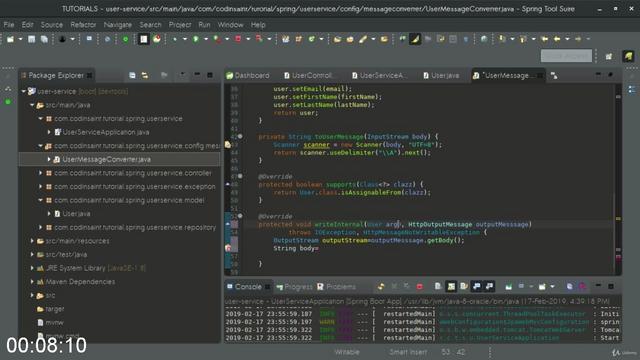
Task: Toggle Link with Editor in Package Explorer
Action: 145,76
